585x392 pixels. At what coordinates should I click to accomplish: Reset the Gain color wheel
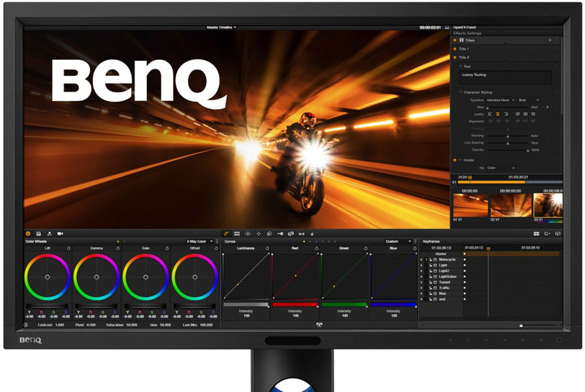tap(167, 249)
